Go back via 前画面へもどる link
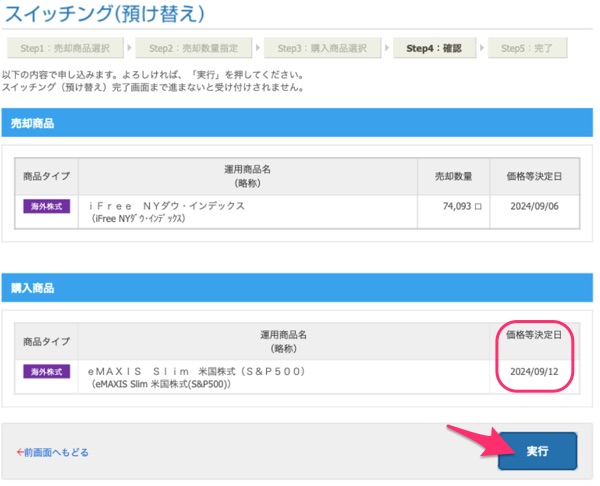This screenshot has width=600, height=486. (52, 452)
